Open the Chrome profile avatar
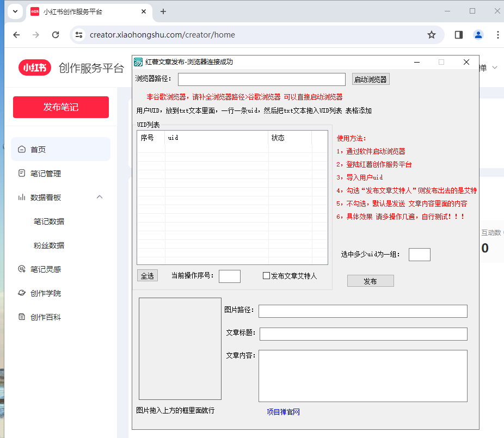 [x=478, y=35]
